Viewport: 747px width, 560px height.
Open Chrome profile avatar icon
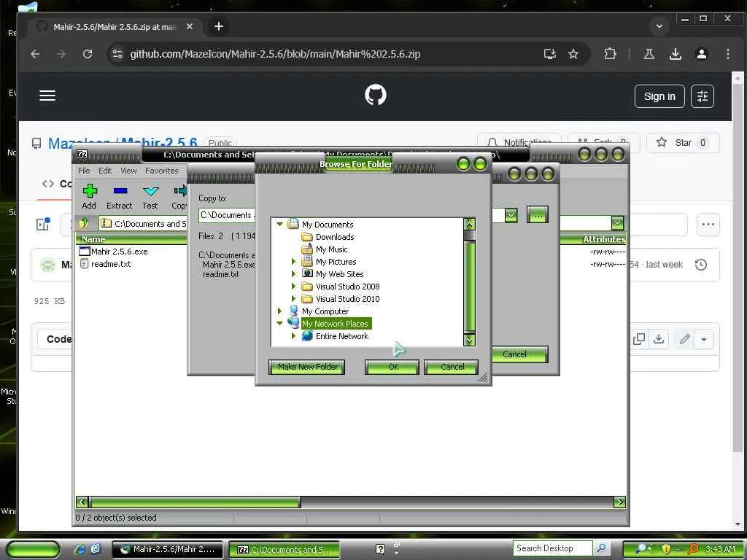click(701, 54)
